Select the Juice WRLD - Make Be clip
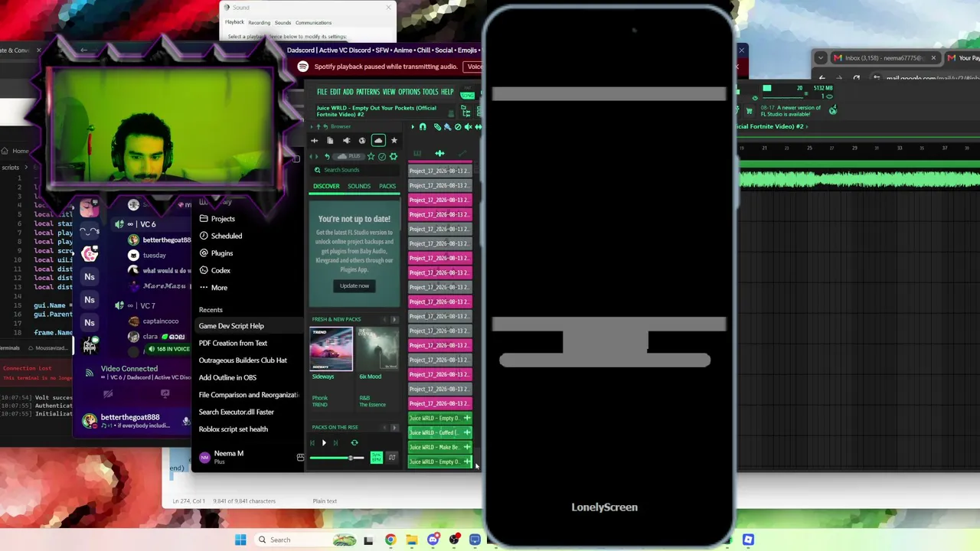 click(440, 448)
